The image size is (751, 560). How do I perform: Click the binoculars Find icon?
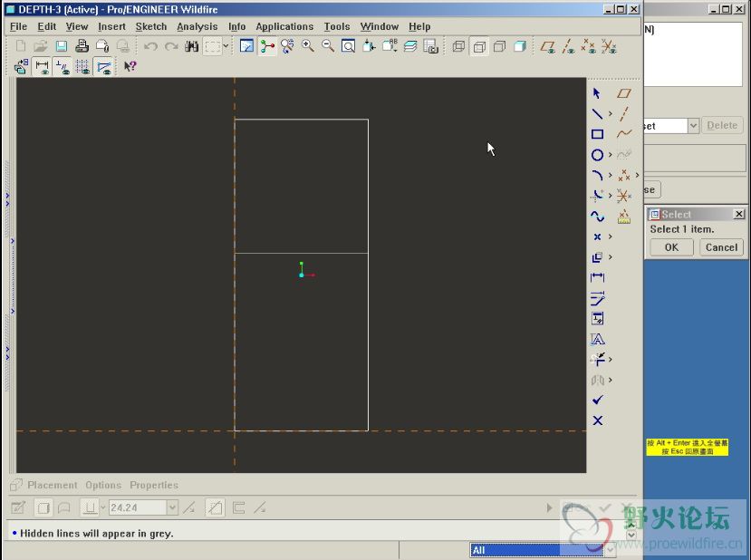pos(191,46)
